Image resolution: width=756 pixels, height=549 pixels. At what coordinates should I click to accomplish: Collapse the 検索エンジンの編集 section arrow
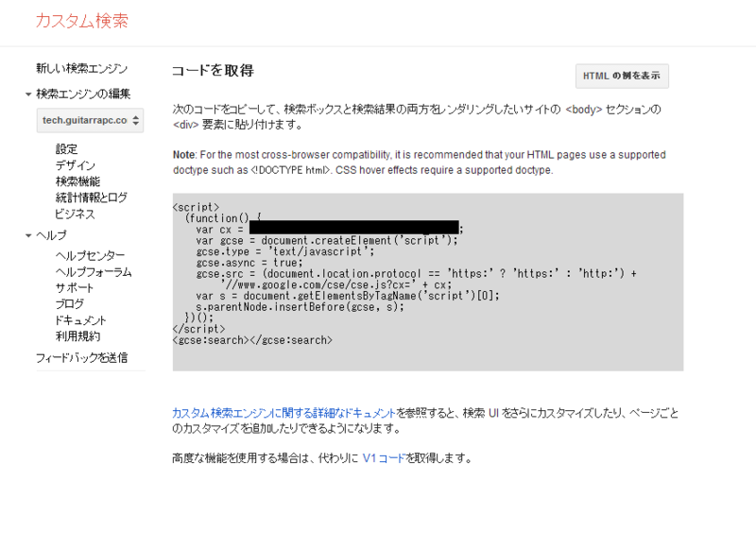coord(28,94)
